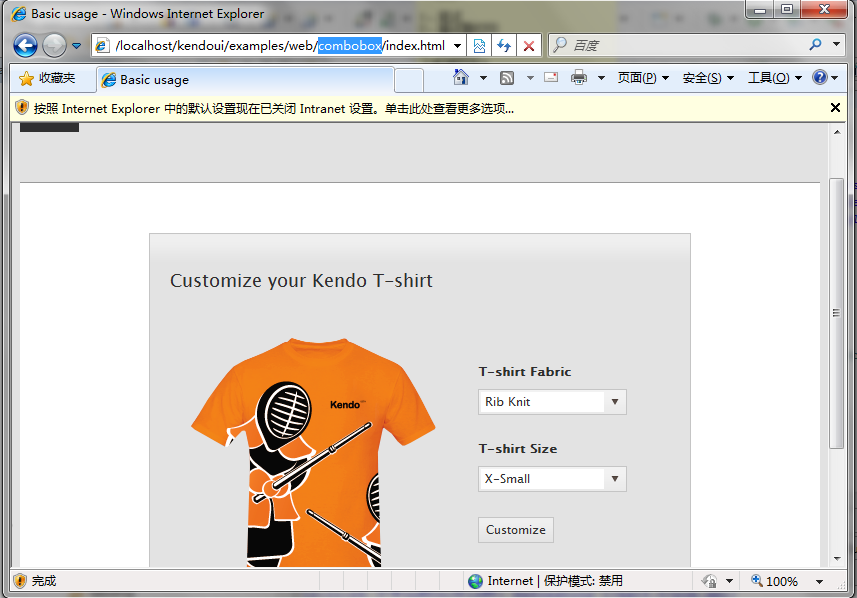The height and width of the screenshot is (598, 857).
Task: Select the Home icon in the toolbar
Action: tap(460, 77)
